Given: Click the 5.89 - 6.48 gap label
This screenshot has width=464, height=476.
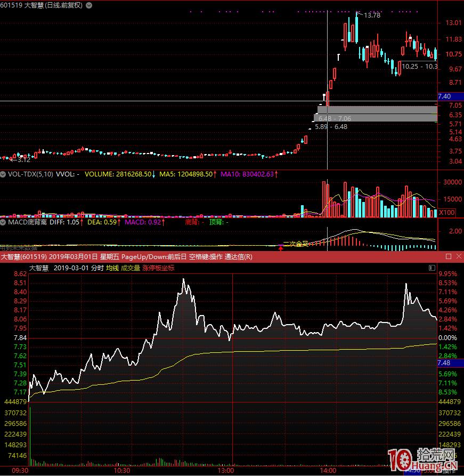Looking at the screenshot, I should [331, 127].
